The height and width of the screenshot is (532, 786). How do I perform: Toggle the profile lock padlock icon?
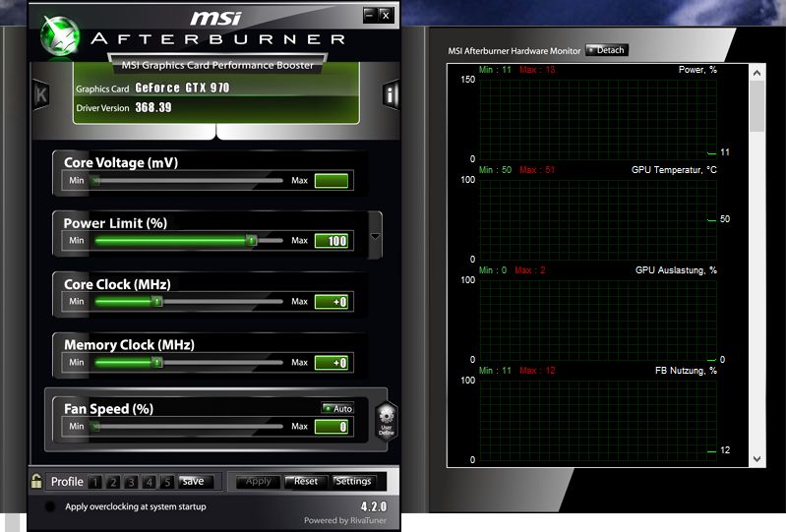tap(36, 482)
